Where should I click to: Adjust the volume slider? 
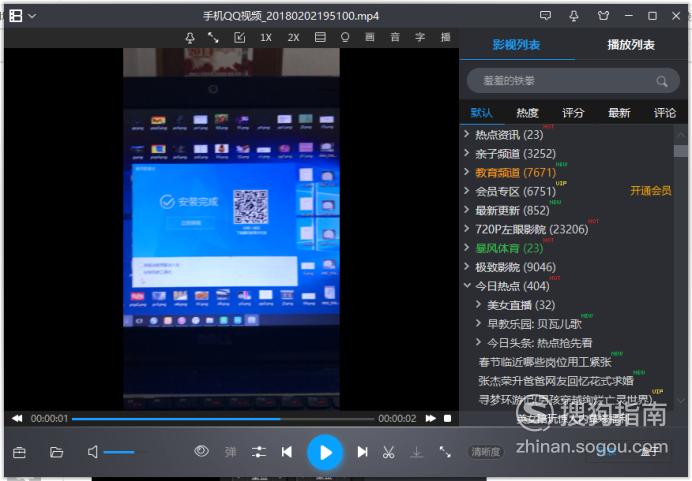(x=124, y=452)
